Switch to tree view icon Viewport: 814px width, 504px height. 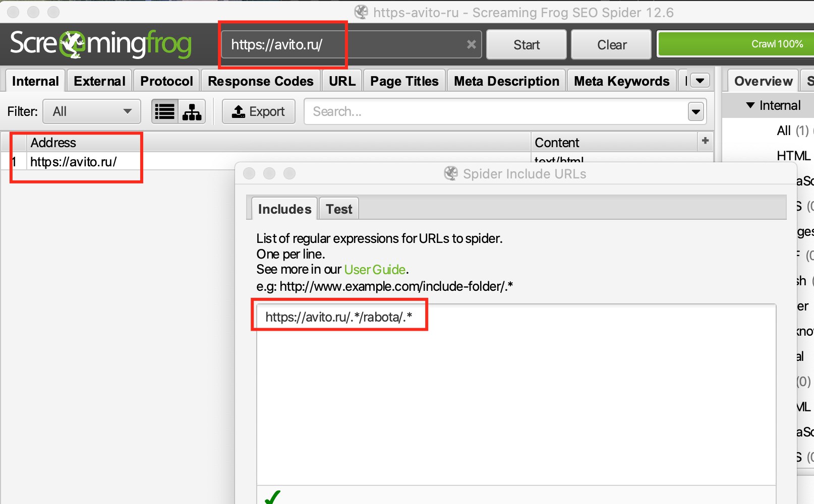pyautogui.click(x=192, y=111)
